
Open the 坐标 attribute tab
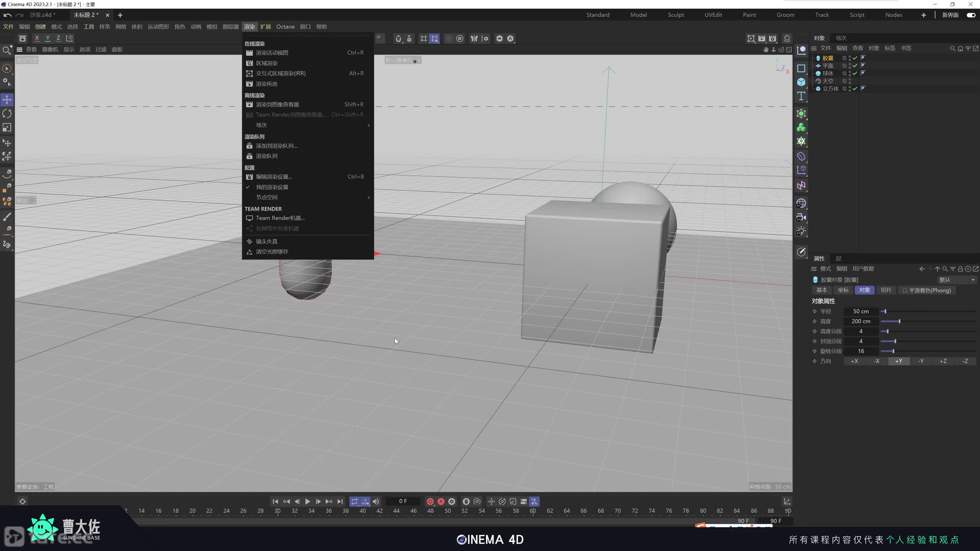tap(843, 290)
